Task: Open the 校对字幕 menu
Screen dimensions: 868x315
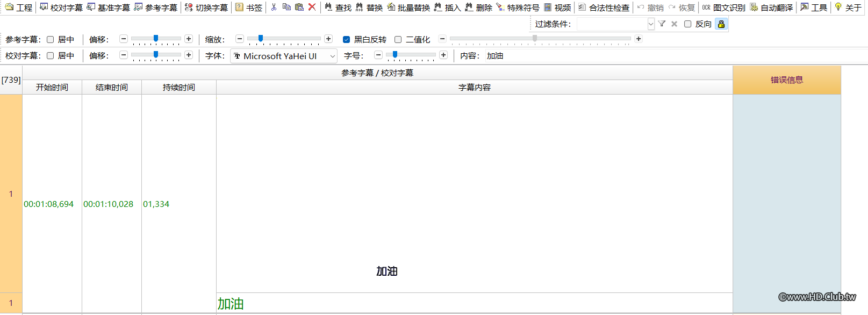Action: (x=61, y=8)
